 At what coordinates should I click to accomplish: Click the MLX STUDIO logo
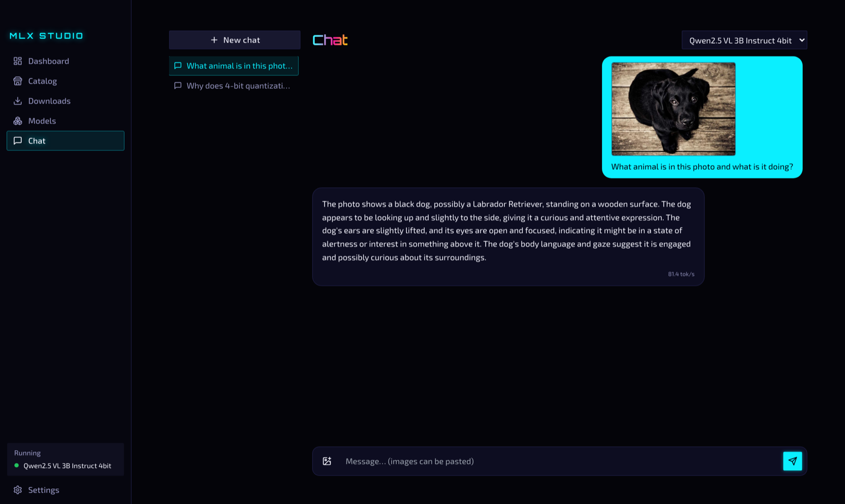coord(46,36)
